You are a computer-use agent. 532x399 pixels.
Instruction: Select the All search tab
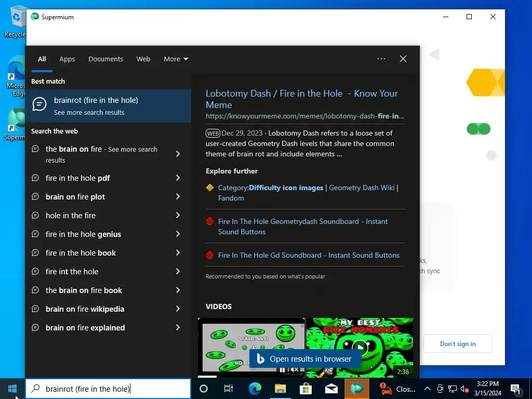42,59
